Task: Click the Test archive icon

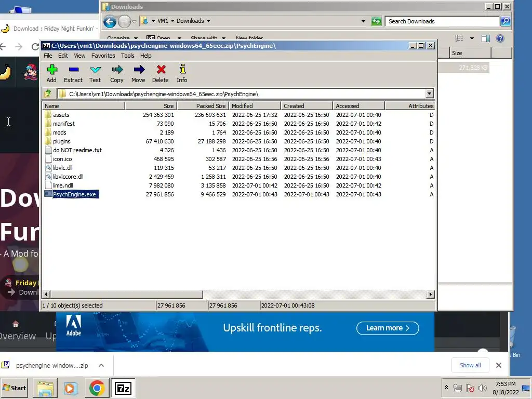Action: click(95, 73)
